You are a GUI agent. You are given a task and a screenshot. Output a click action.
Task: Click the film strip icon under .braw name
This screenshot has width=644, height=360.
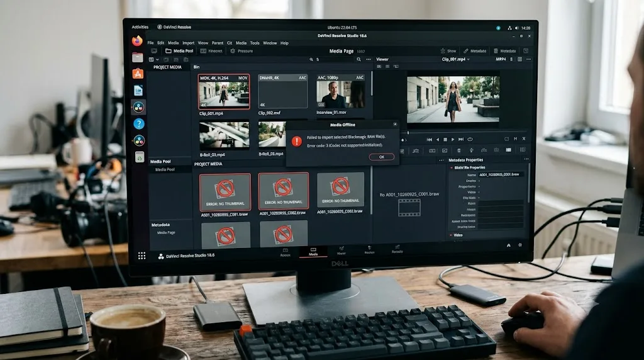click(x=409, y=207)
